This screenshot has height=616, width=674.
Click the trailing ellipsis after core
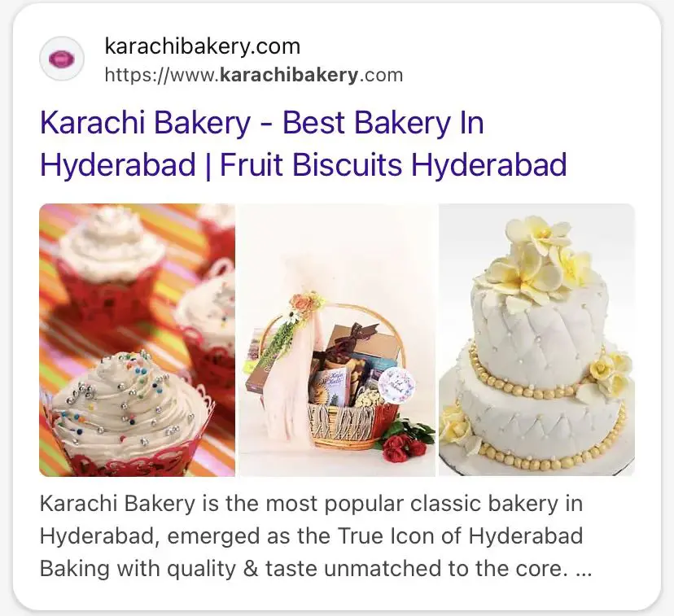(584, 570)
